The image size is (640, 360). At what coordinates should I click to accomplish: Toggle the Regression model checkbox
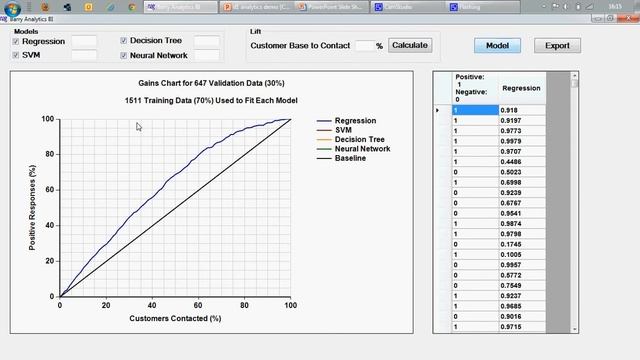(x=16, y=42)
